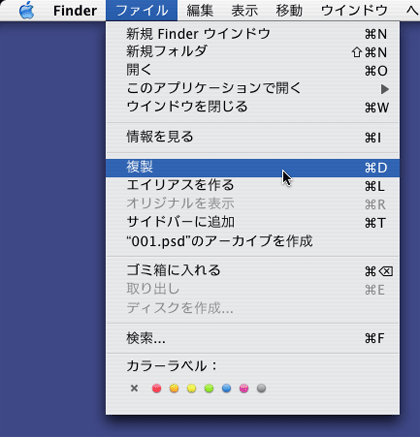Choose 複製 to duplicate the file

point(253,168)
